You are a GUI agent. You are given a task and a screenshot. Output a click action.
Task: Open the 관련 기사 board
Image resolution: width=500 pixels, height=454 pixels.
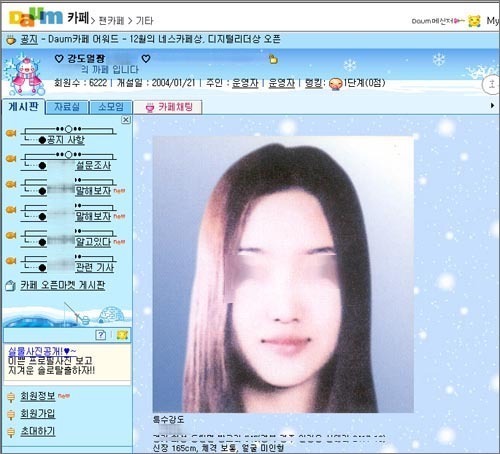coord(95,267)
